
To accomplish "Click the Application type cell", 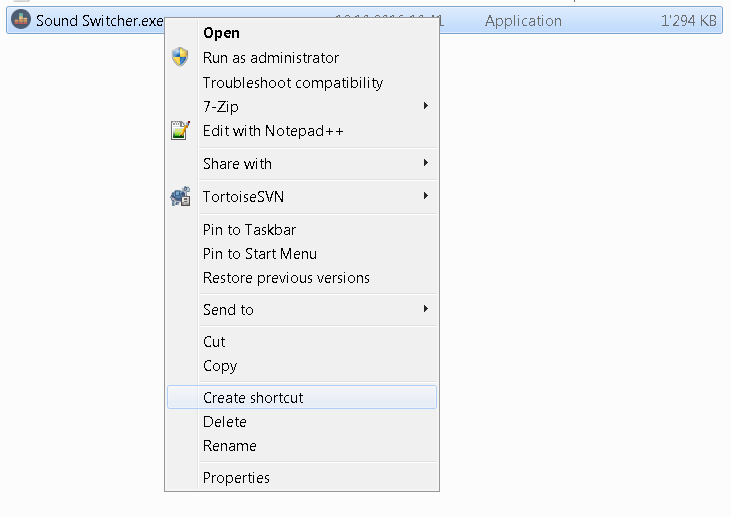I will coord(523,21).
